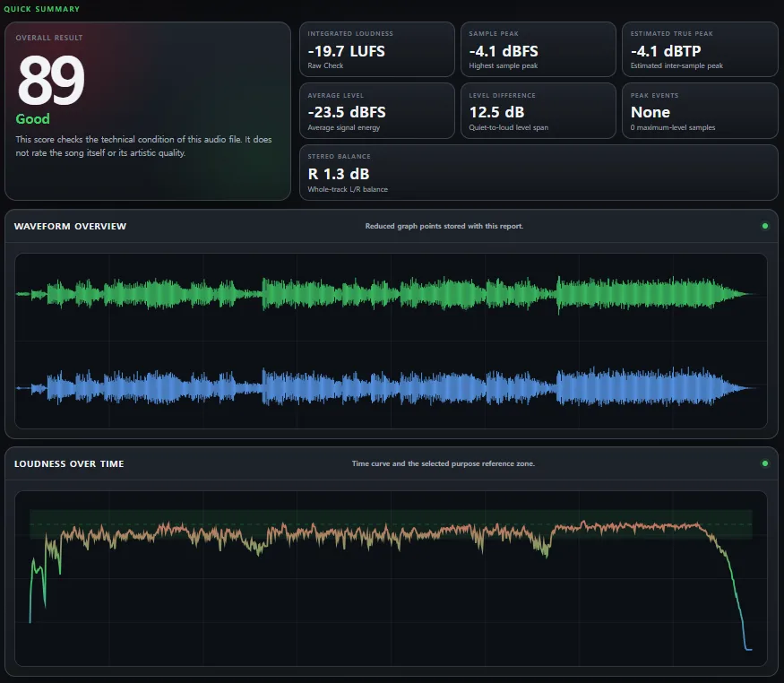Click 'Reduced graph points stored with this report.' text
Image resolution: width=784 pixels, height=683 pixels.
444,226
